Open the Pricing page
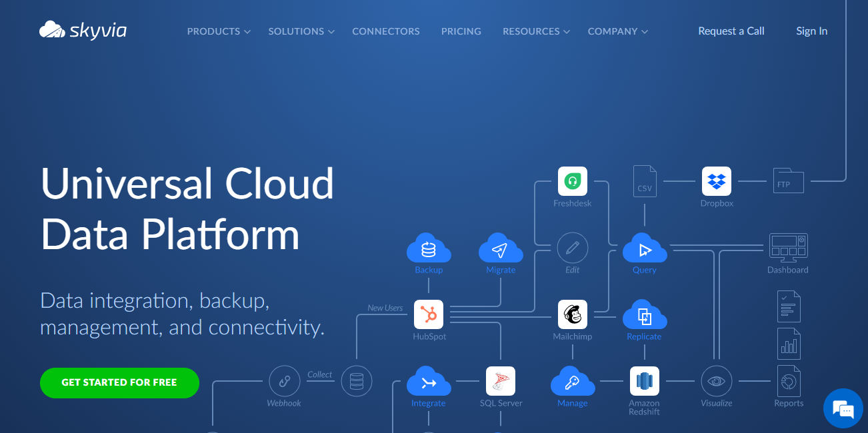The image size is (868, 433). coord(461,31)
